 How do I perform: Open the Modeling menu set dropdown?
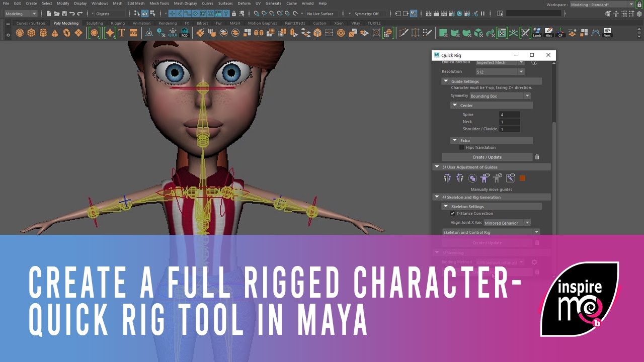pyautogui.click(x=21, y=14)
